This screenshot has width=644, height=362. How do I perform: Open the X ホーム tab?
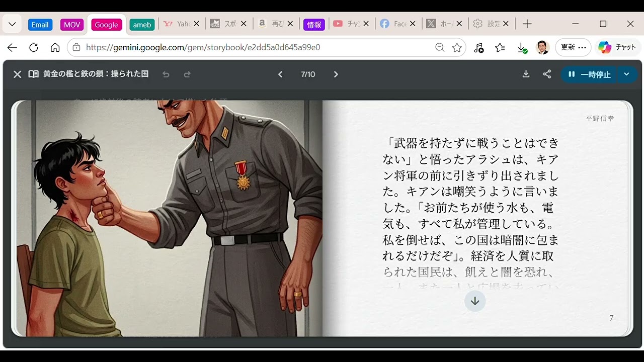439,24
